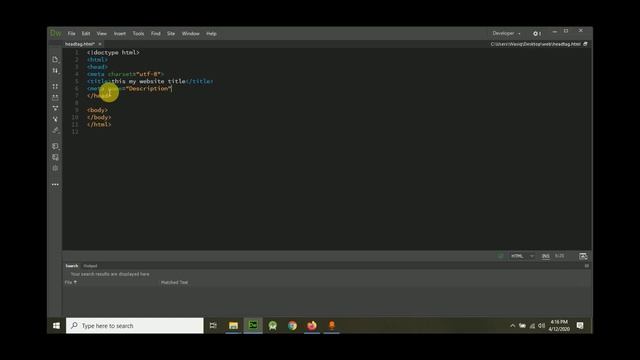The image size is (640, 360).
Task: Click the icon beside the file path
Action: pyautogui.click(x=585, y=44)
